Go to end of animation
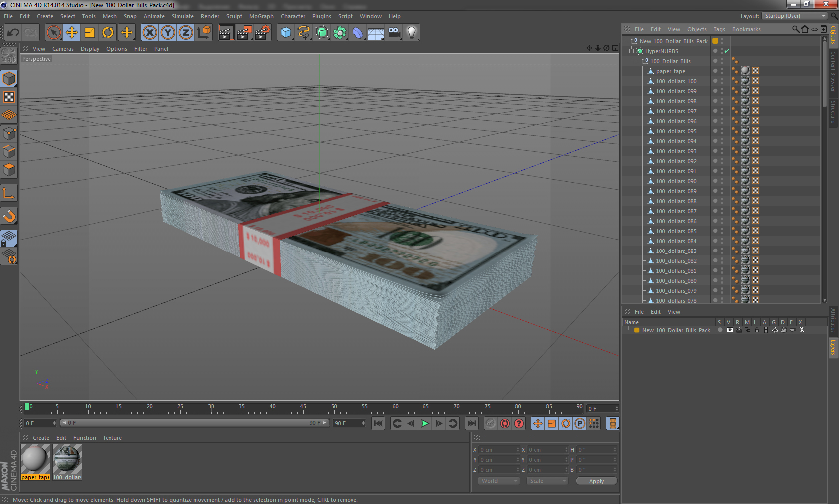 point(471,423)
